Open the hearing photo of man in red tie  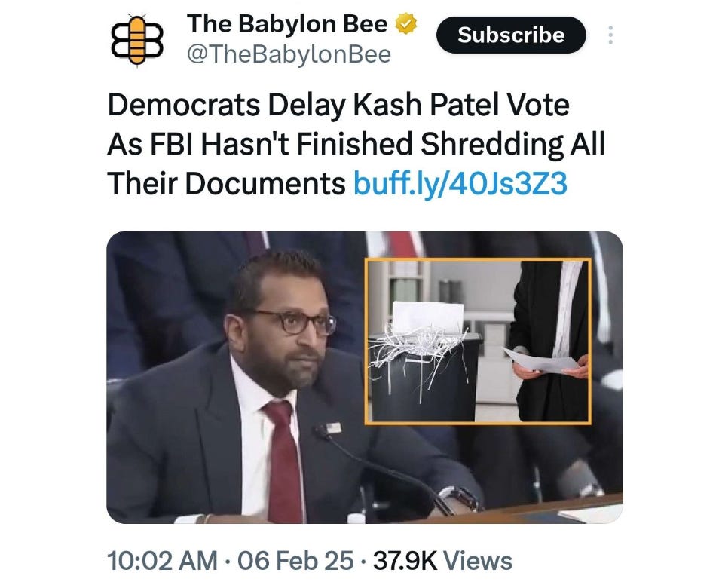(x=365, y=377)
